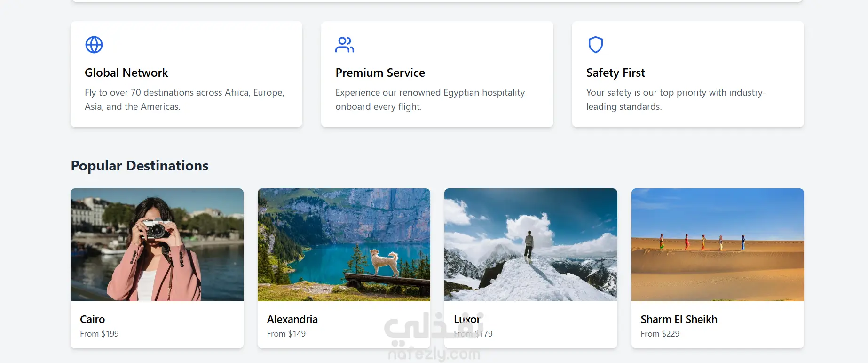Click the 'From $149' Alexandria price
This screenshot has height=363, width=868.
pyautogui.click(x=286, y=334)
